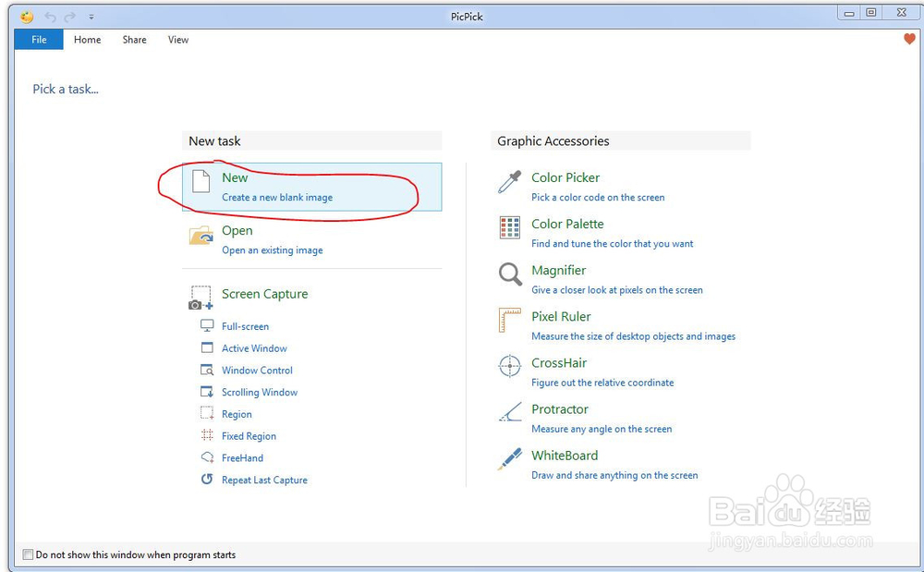
Task: Launch the Color Picker tool
Action: [x=565, y=177]
